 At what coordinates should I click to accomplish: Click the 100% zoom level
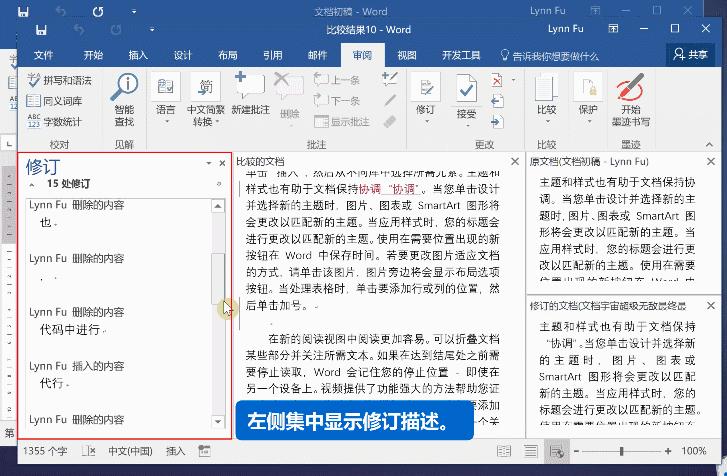[693, 451]
